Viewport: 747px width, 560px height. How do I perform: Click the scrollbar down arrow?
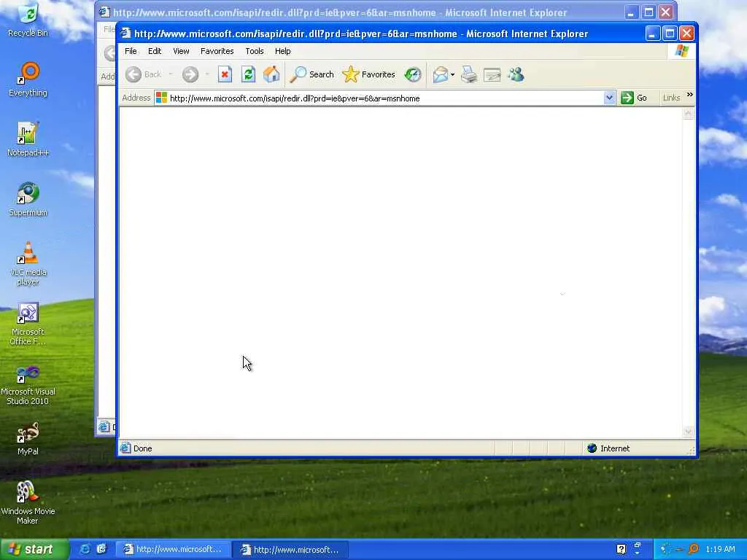688,432
